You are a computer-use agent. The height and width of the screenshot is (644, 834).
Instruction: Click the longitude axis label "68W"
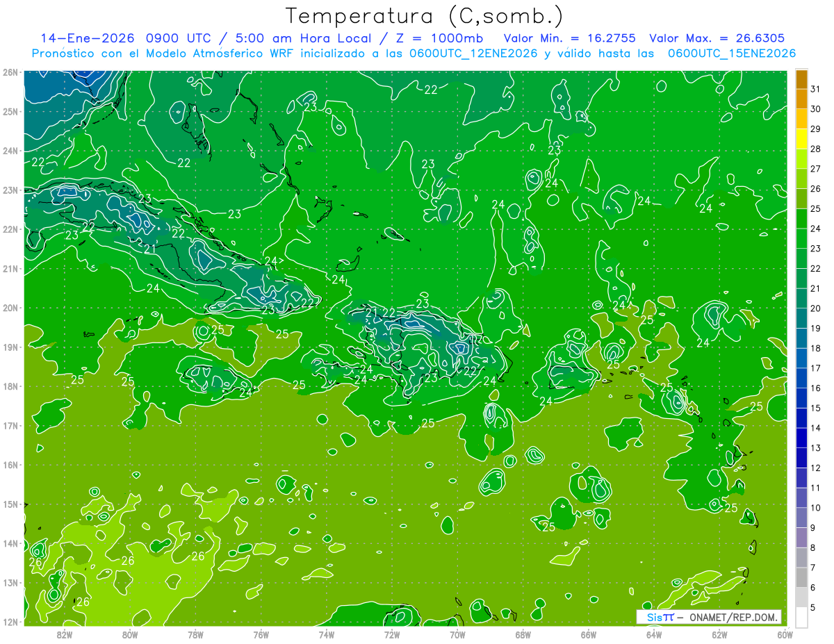pyautogui.click(x=523, y=634)
